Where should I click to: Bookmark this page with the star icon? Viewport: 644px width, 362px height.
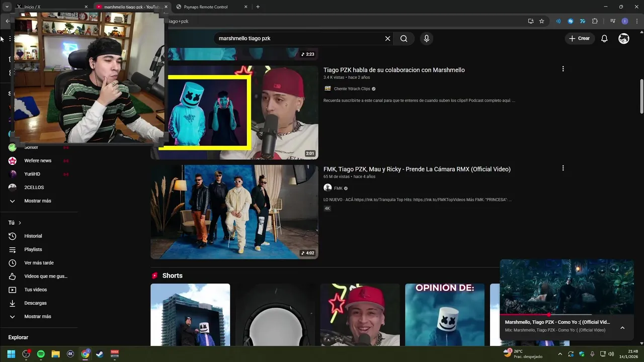point(542,21)
